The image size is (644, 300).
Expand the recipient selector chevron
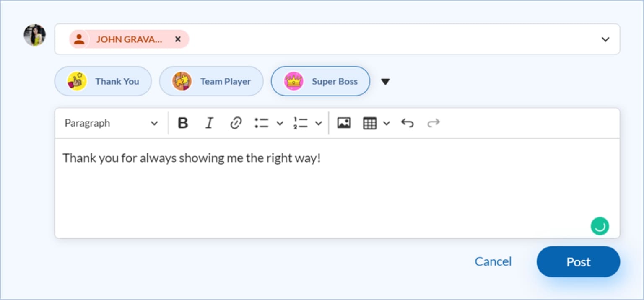(605, 39)
